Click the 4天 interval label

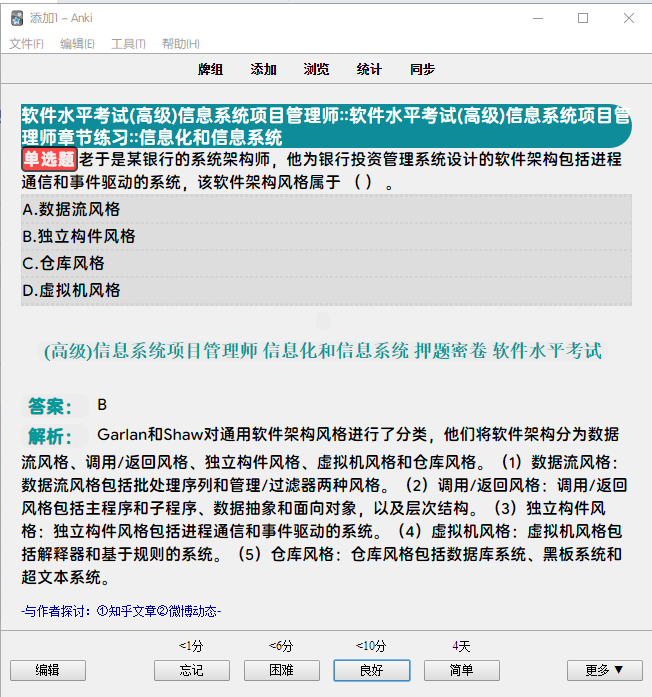(x=461, y=646)
